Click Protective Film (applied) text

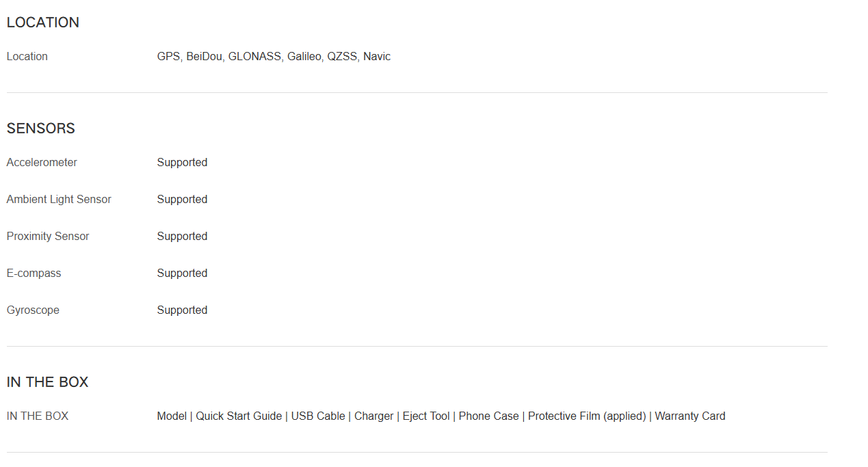click(587, 416)
